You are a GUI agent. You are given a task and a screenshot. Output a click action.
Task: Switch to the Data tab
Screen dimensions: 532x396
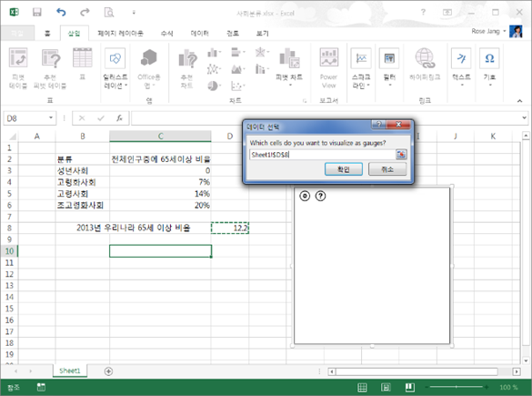click(199, 33)
